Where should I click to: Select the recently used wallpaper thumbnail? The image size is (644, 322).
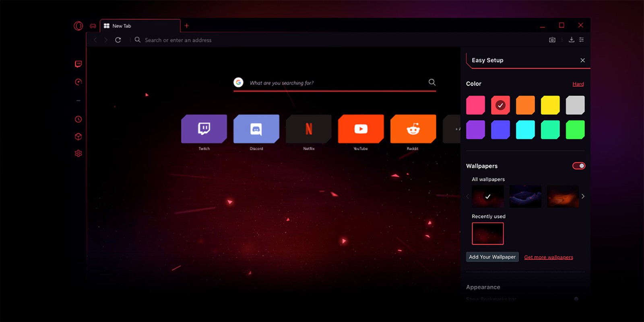(x=488, y=234)
